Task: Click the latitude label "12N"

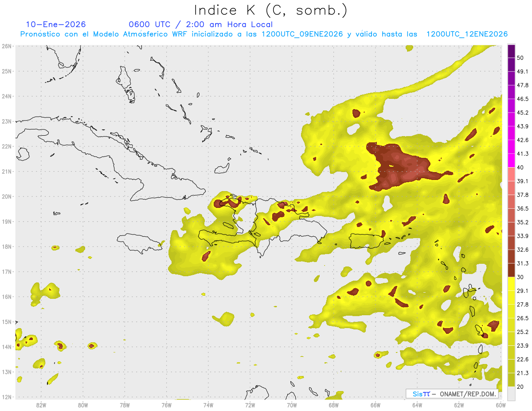Action: click(7, 397)
